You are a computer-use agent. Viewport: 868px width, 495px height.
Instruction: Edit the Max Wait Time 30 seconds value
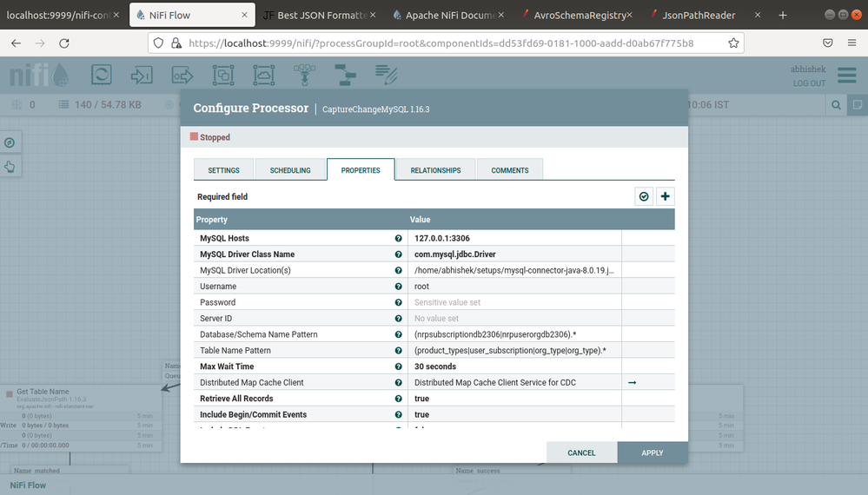515,366
